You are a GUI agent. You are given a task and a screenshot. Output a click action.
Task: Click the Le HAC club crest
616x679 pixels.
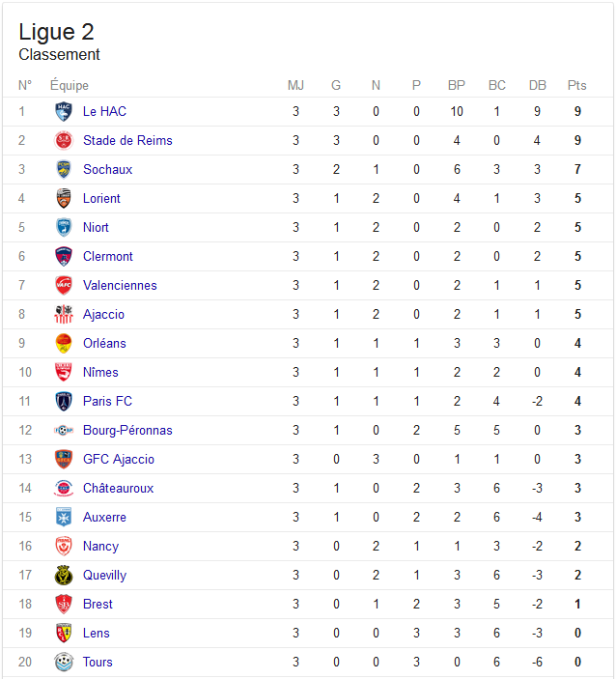click(64, 112)
